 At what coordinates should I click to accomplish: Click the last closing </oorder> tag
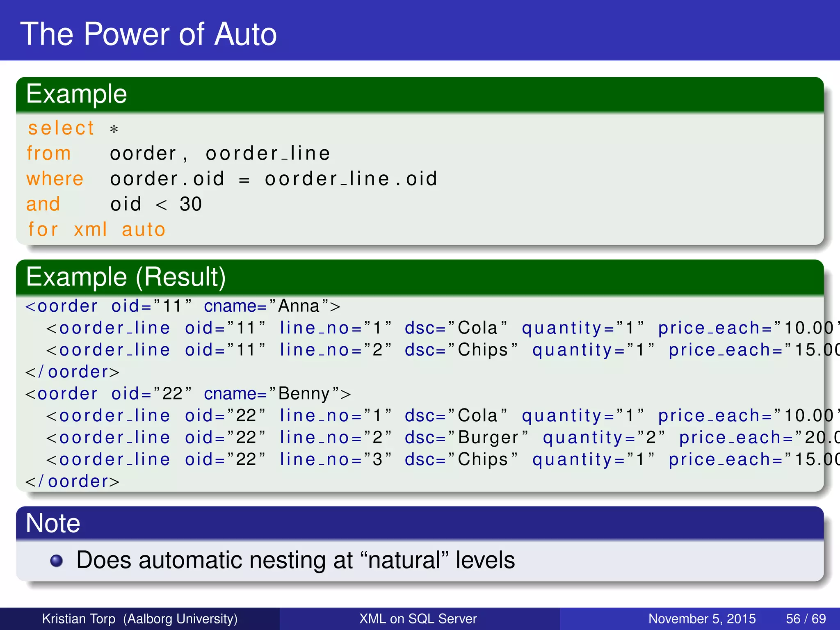(x=72, y=481)
